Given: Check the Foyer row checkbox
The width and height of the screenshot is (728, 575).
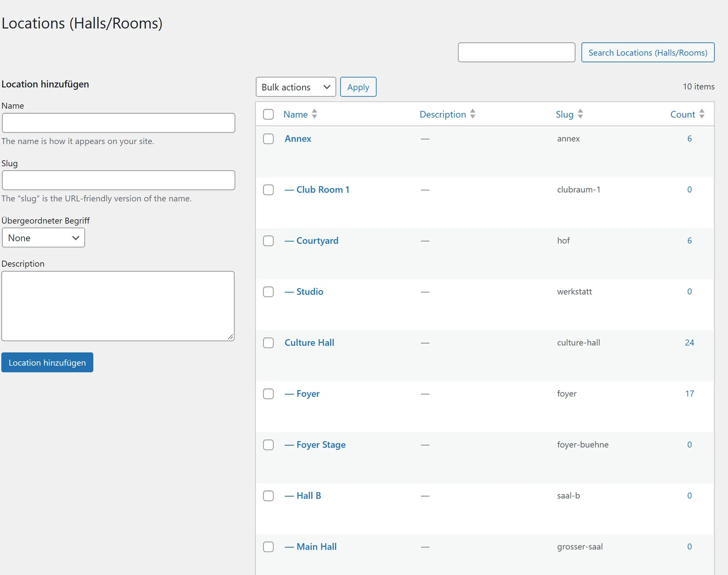Looking at the screenshot, I should tap(268, 394).
